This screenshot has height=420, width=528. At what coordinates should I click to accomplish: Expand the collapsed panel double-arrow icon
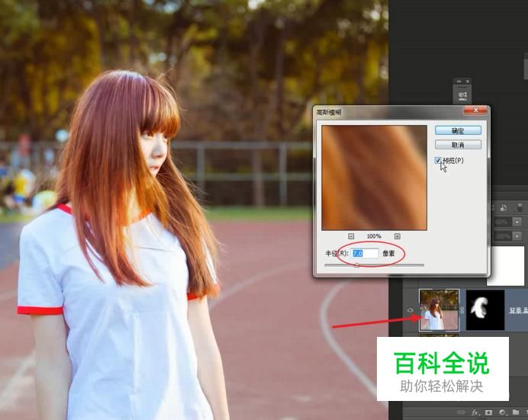[x=459, y=82]
